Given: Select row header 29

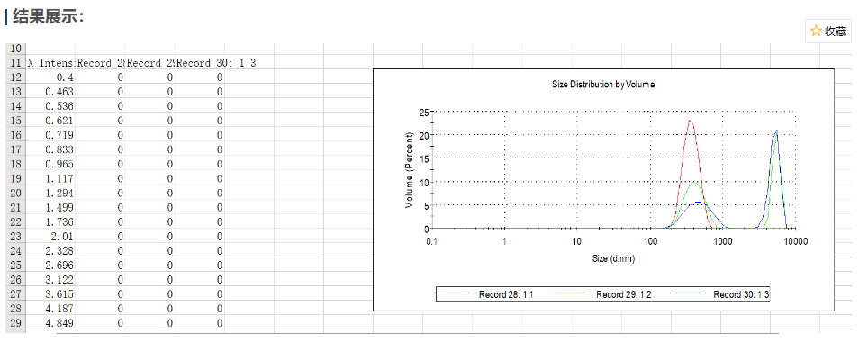Looking at the screenshot, I should click(x=15, y=322).
